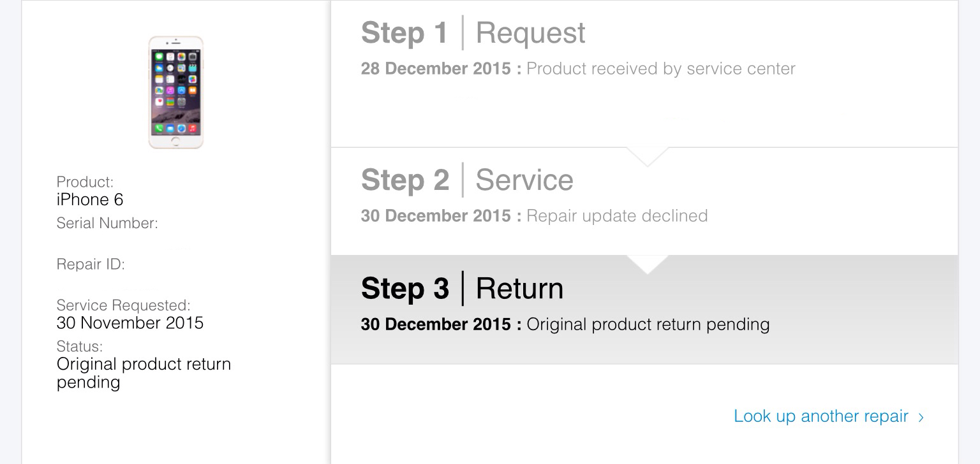Click the 28 December 2015 date
The height and width of the screenshot is (464, 980).
[x=436, y=69]
